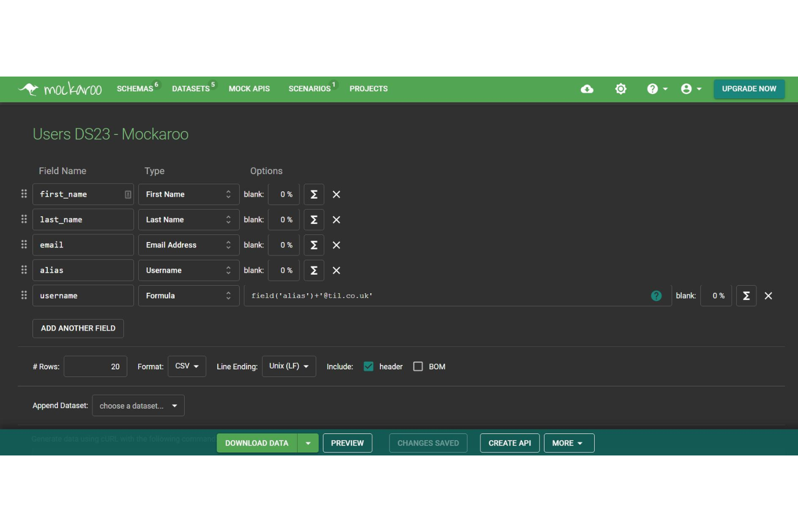Edit the blank percent for the first_name row

click(284, 195)
